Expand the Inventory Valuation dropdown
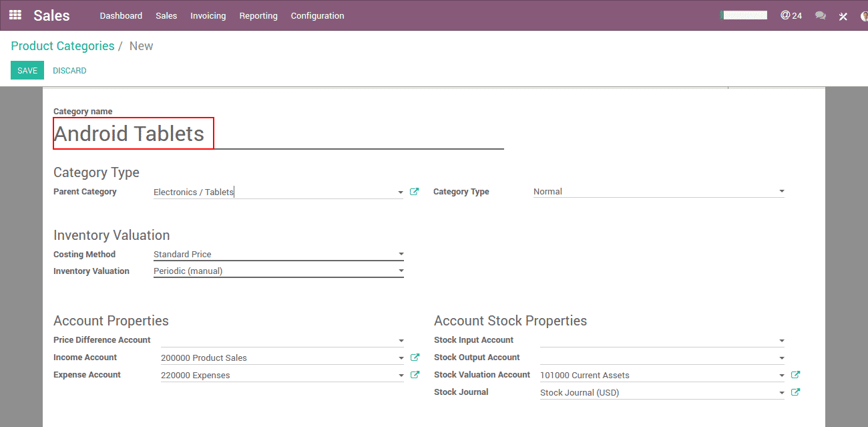The image size is (868, 427). (x=401, y=271)
